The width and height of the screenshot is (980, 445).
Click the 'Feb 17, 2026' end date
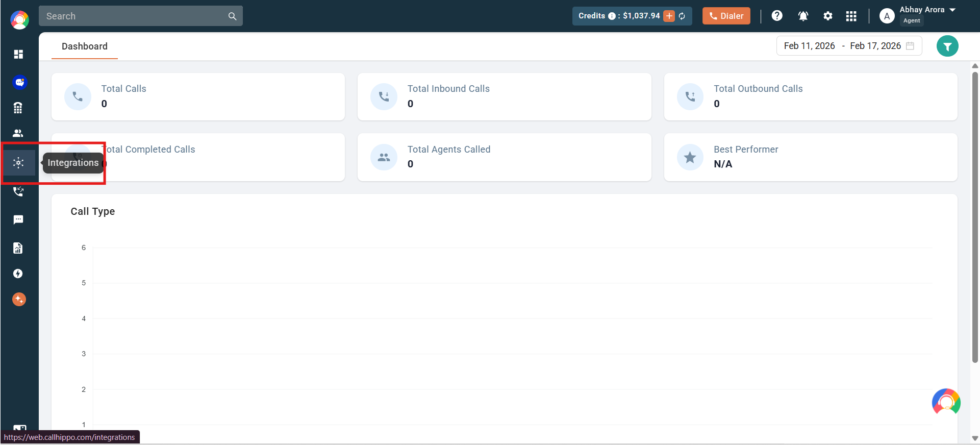click(x=875, y=46)
